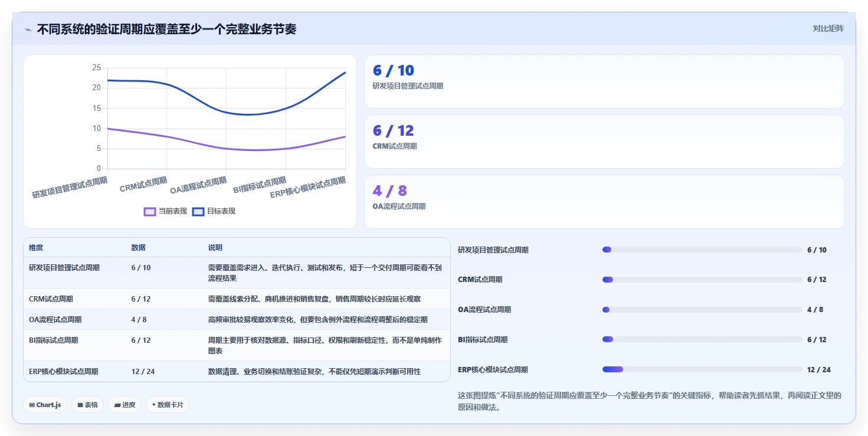This screenshot has width=868, height=436.
Task: Click the summary paragraph beginning 这张图提炼
Action: point(650,401)
